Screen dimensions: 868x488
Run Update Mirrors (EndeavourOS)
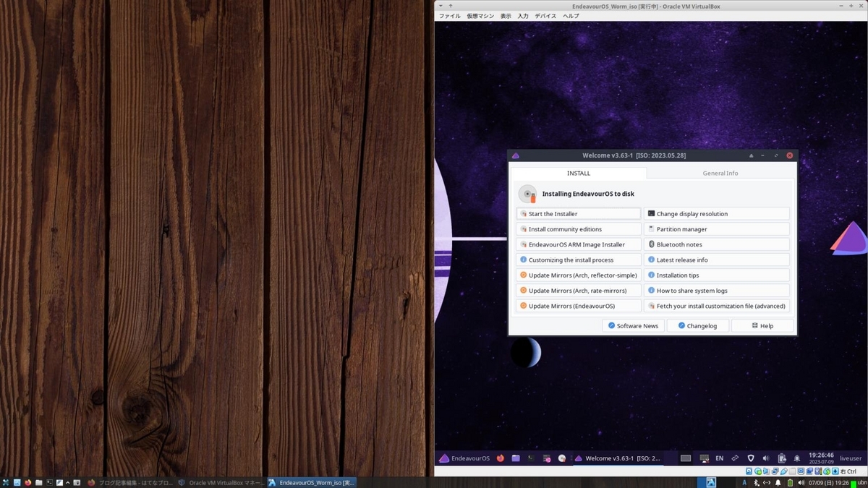[579, 306]
